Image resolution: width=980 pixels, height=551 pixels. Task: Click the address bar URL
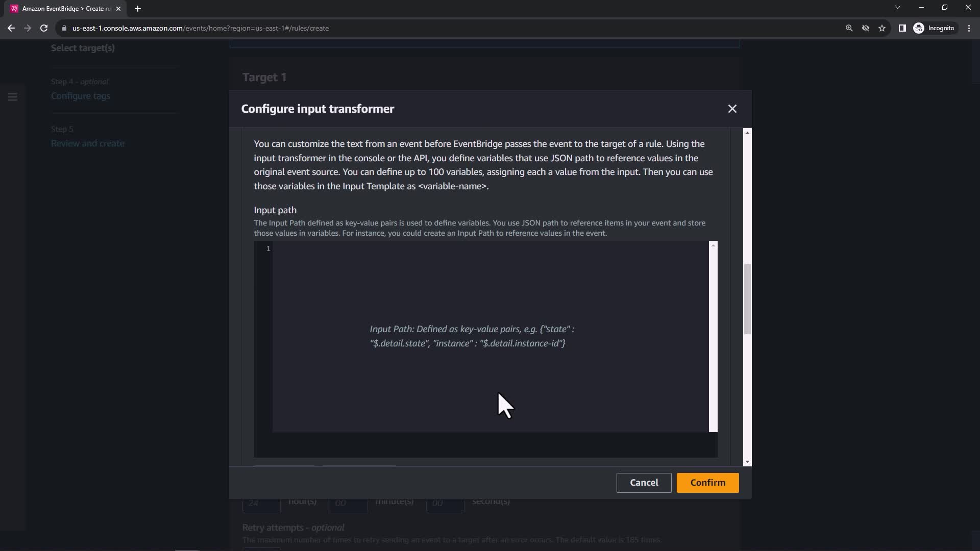pos(200,28)
